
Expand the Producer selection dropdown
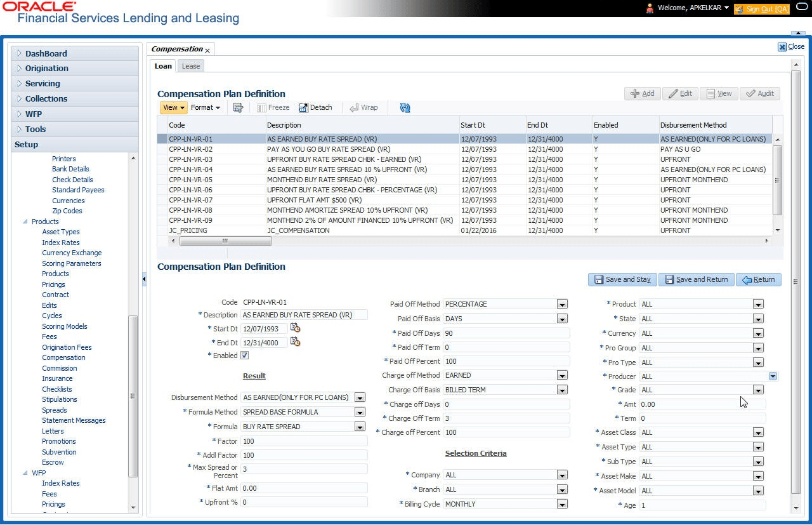point(773,376)
